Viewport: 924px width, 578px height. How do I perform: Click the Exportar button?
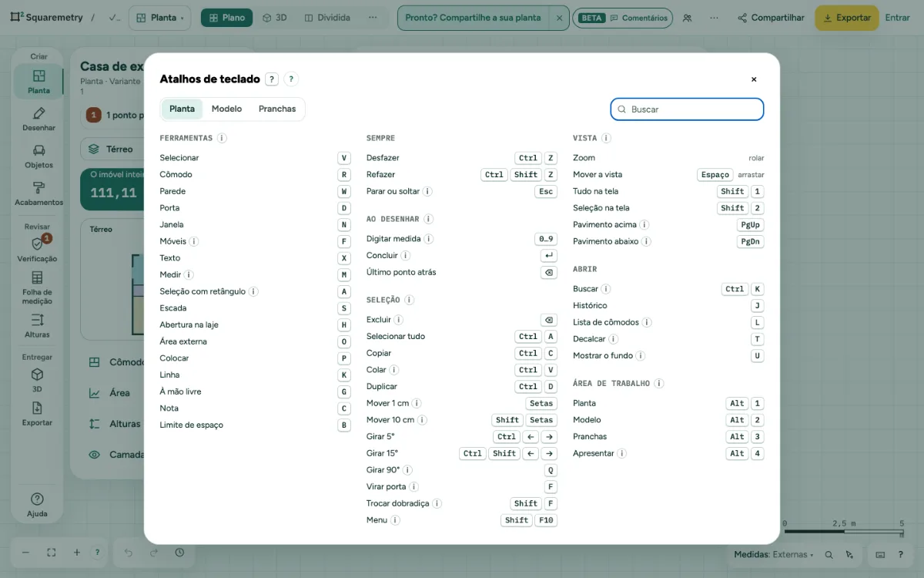[x=846, y=18]
